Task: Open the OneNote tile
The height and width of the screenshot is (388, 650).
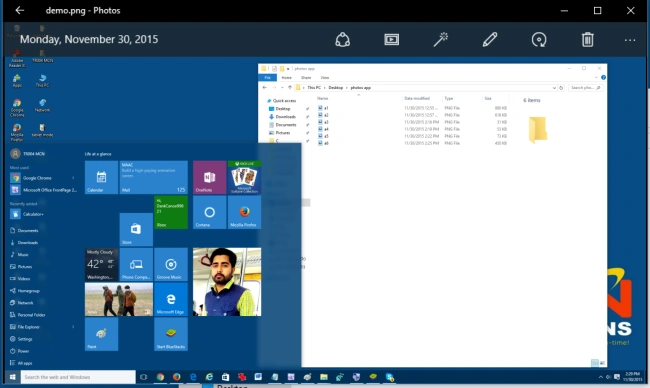Action: [209, 177]
